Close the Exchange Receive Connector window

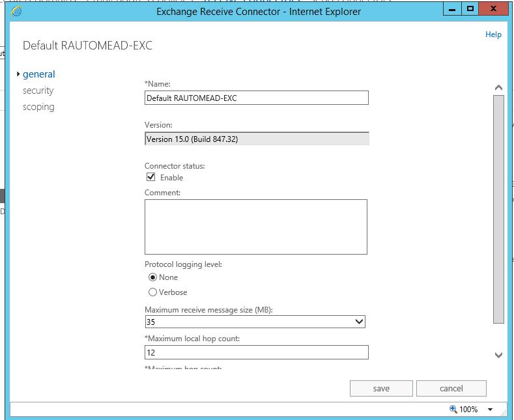coord(493,9)
